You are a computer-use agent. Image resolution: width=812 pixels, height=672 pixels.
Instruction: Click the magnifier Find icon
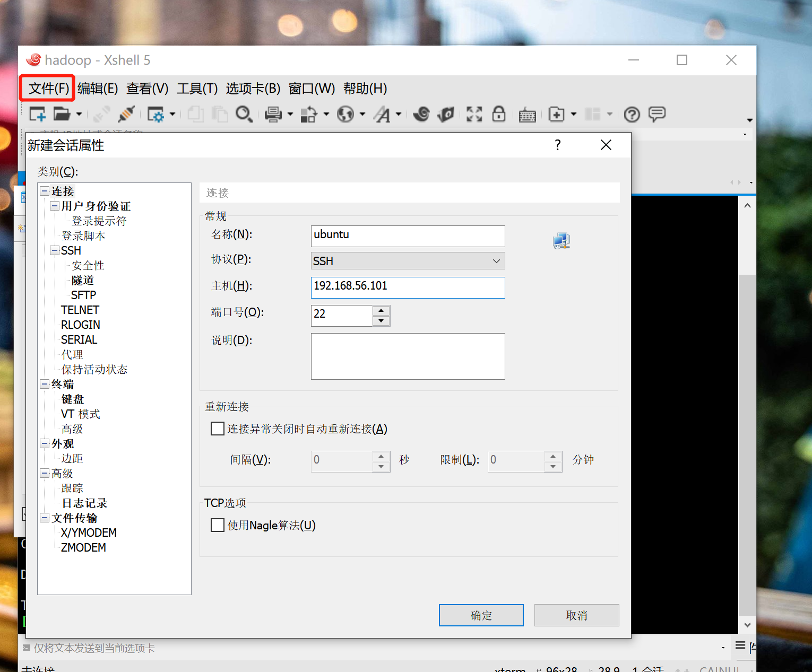pyautogui.click(x=244, y=114)
